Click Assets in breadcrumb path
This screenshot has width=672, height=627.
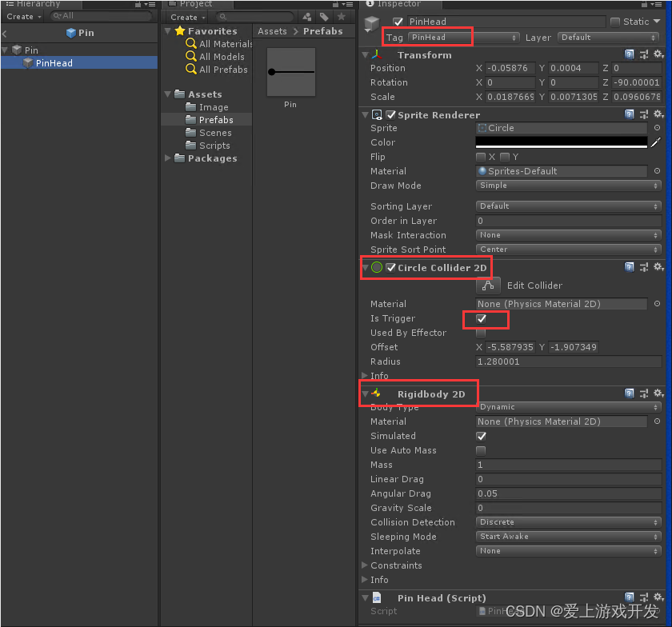(x=272, y=31)
